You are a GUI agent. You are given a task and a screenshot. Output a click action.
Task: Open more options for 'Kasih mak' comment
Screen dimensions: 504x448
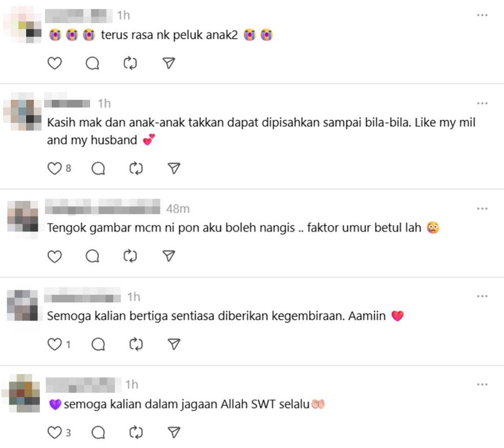[482, 103]
